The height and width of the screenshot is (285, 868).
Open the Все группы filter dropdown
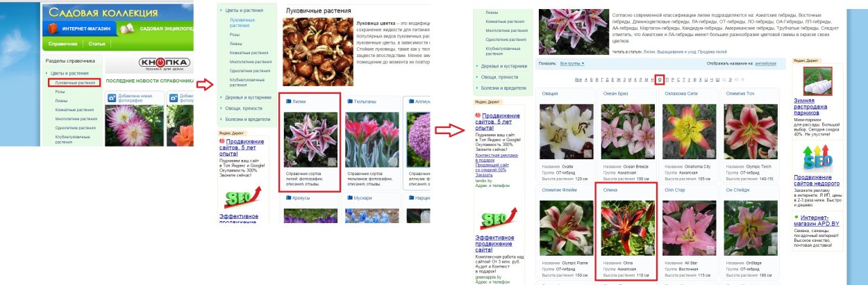tap(572, 63)
